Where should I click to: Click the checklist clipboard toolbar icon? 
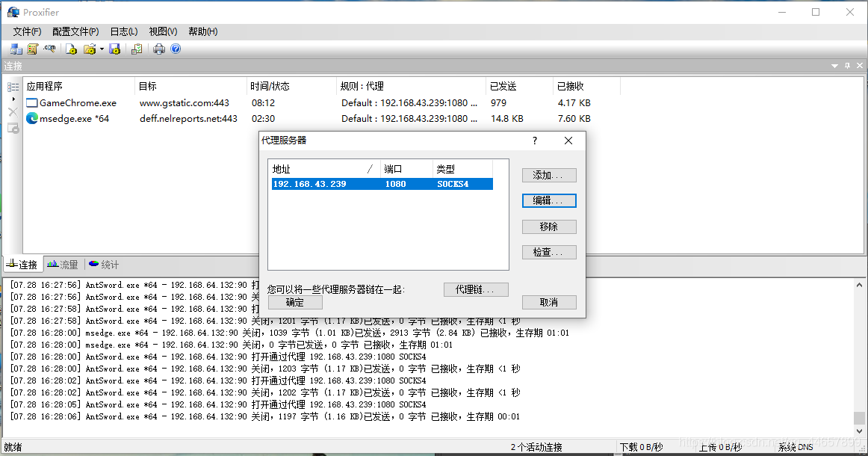pyautogui.click(x=137, y=49)
